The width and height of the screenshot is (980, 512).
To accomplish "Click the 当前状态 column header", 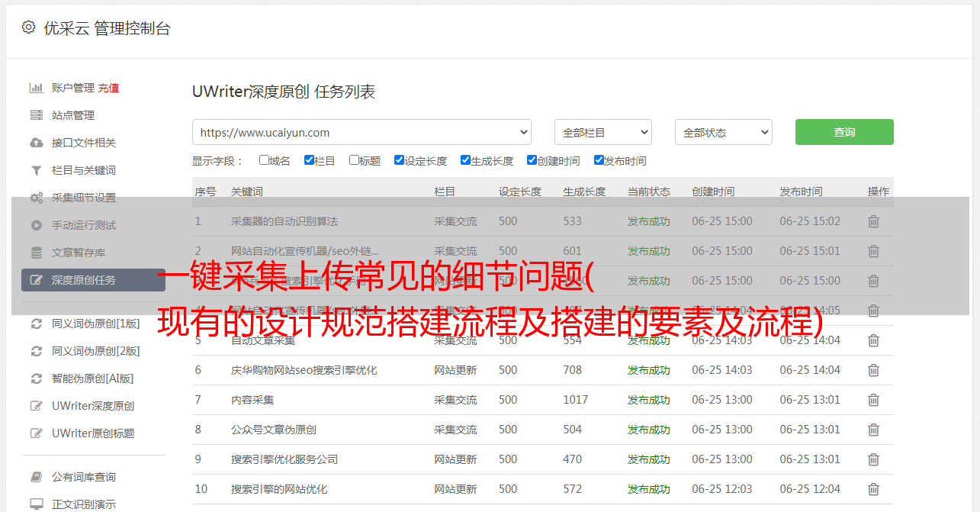I will click(649, 192).
